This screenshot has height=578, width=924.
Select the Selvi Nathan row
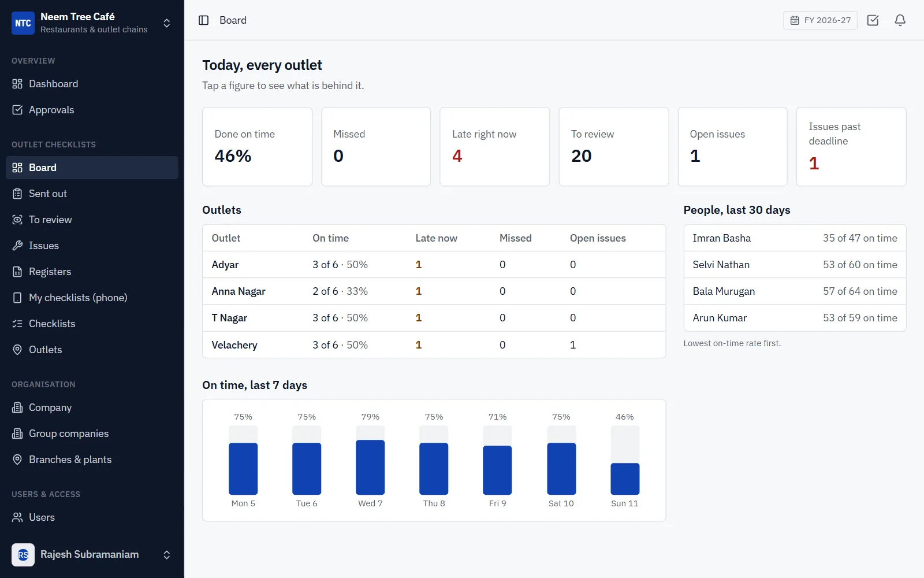coord(795,265)
